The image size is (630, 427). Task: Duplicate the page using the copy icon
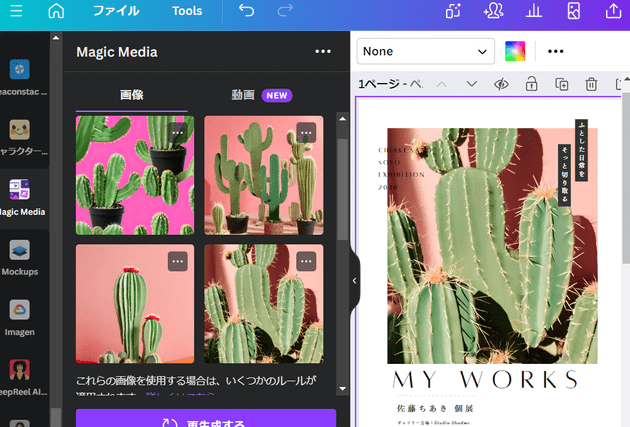point(562,84)
